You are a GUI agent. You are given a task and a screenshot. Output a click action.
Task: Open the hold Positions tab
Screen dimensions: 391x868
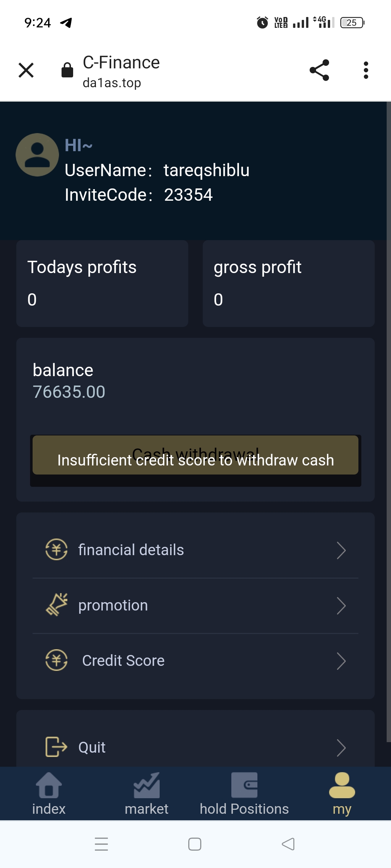click(244, 793)
